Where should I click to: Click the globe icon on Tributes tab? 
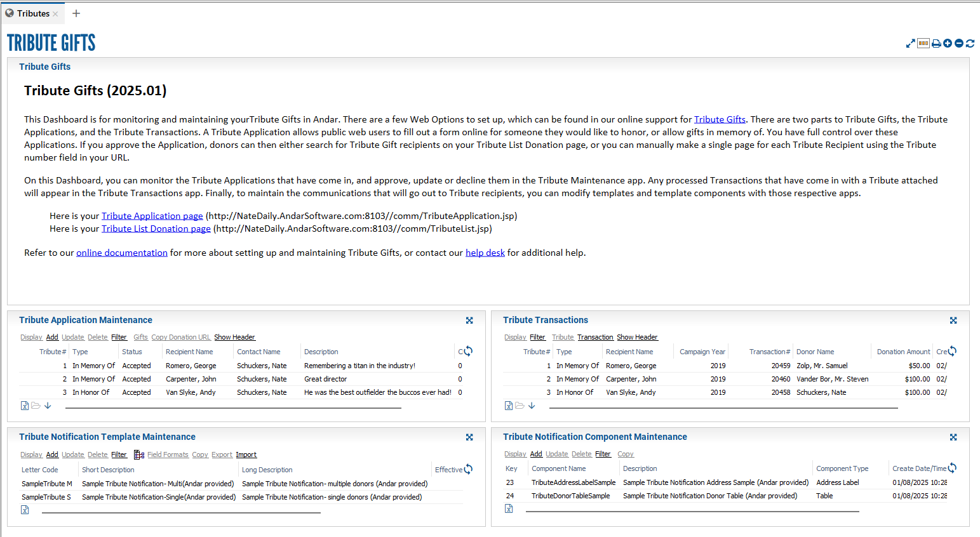pos(10,13)
